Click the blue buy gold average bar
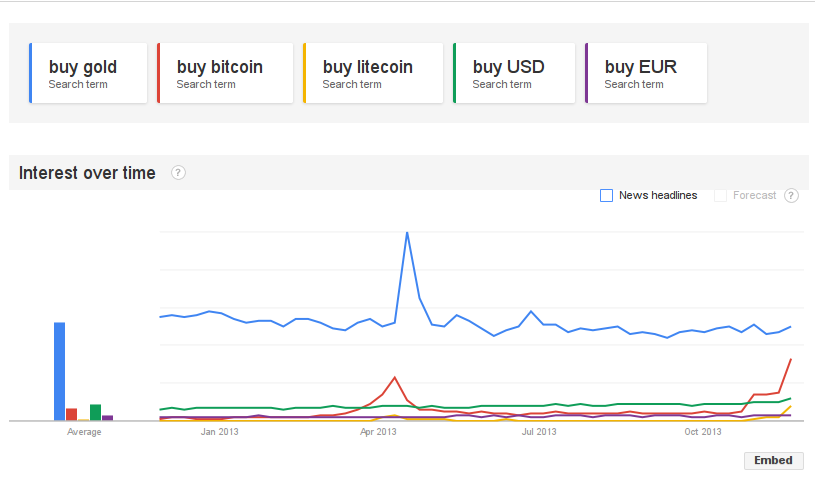 59,370
